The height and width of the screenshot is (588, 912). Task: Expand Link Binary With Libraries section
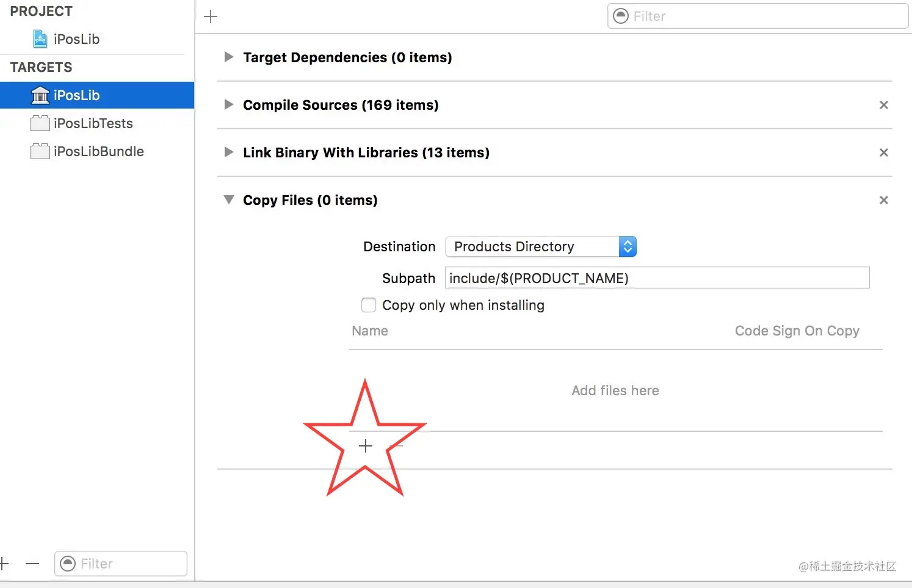(229, 152)
